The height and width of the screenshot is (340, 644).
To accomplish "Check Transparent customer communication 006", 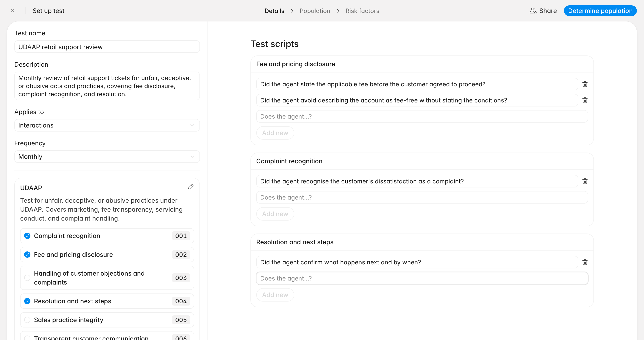I will (x=27, y=338).
